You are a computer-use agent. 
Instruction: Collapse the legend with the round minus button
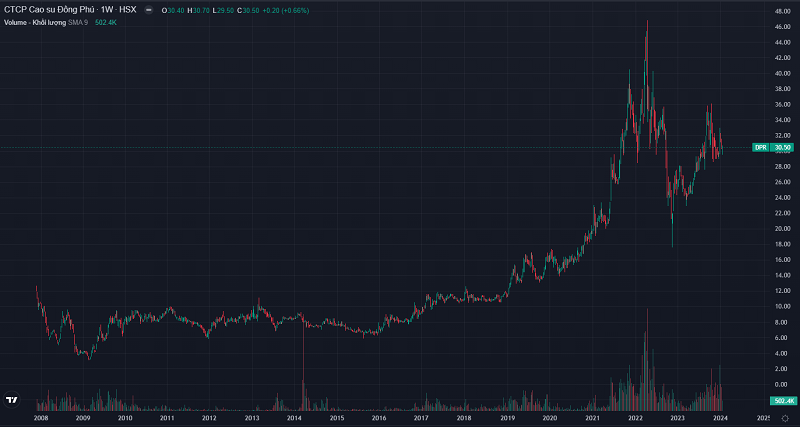click(150, 12)
